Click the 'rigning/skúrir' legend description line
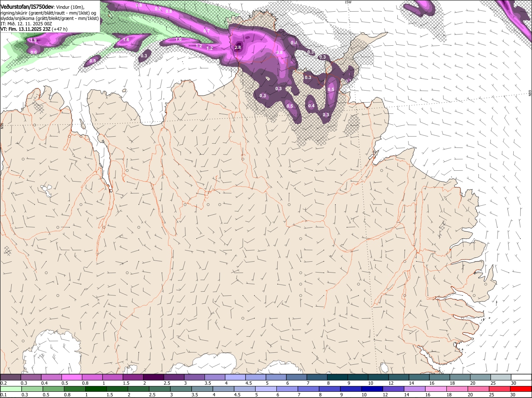 click(48, 13)
